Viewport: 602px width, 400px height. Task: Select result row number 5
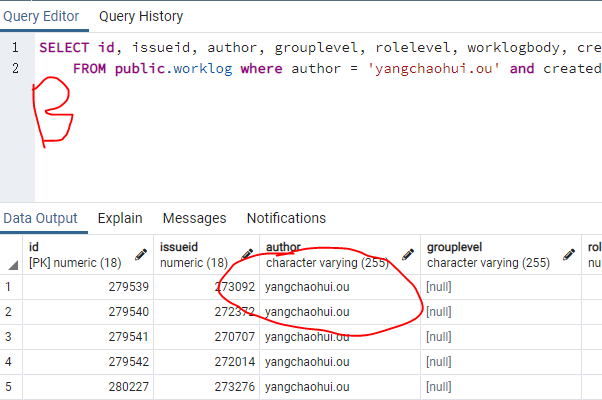point(11,387)
